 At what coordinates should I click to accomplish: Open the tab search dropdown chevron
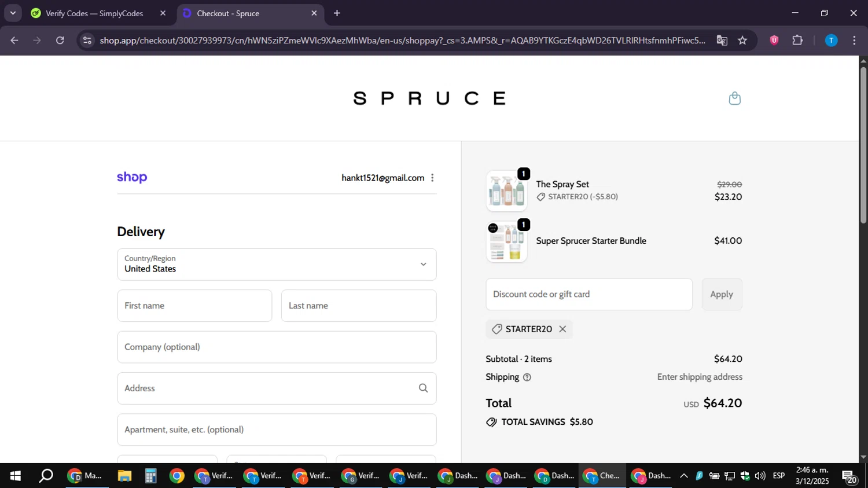[13, 13]
